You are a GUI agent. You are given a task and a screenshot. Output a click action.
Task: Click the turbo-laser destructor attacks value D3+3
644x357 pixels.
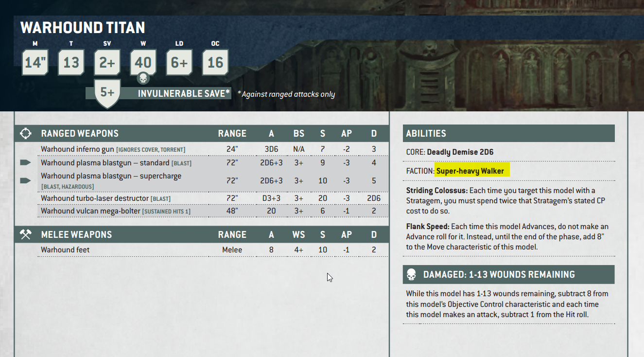click(x=271, y=198)
